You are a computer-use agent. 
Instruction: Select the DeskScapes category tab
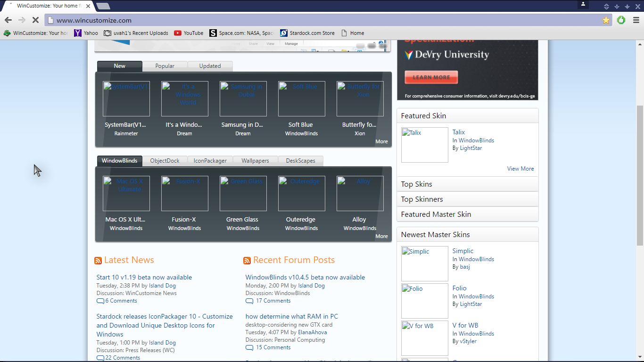point(300,161)
